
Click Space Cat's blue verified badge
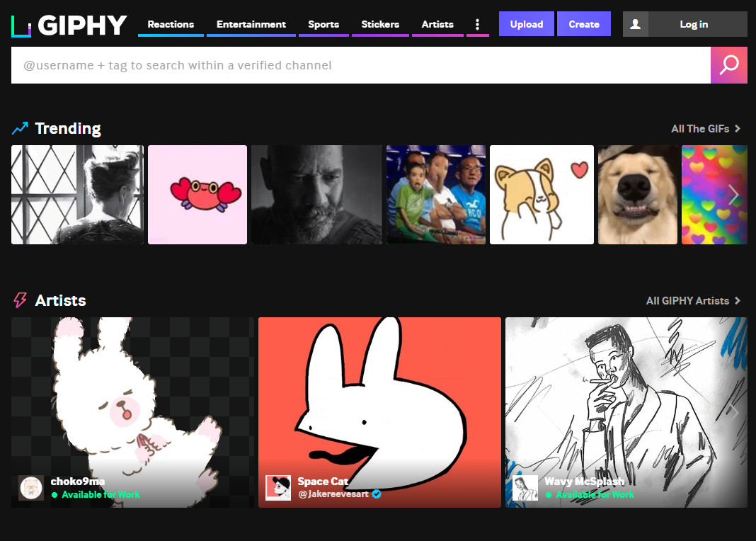tap(377, 494)
